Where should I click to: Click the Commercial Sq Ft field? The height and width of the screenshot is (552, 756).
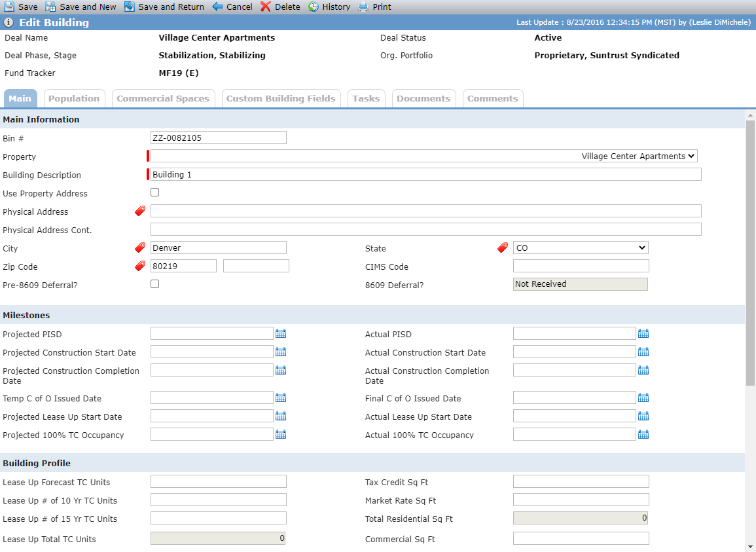point(581,538)
